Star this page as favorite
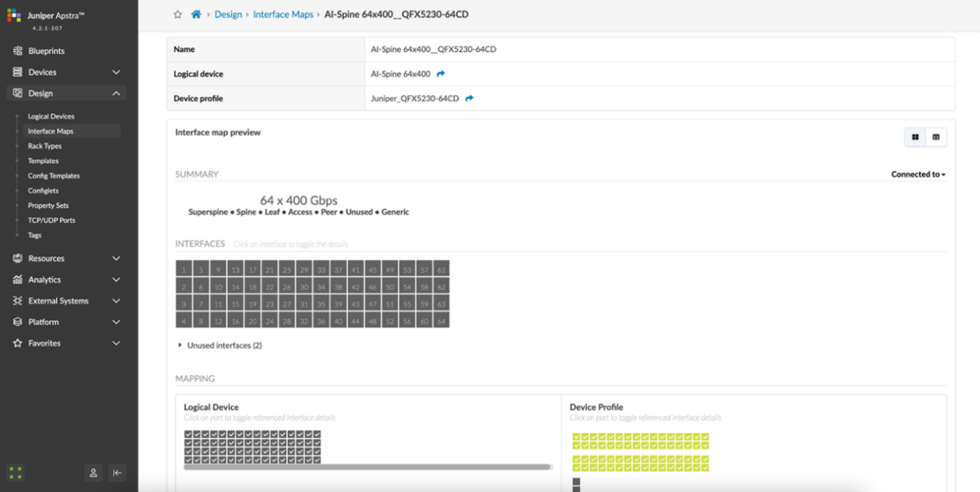The height and width of the screenshot is (492, 980). 177,15
